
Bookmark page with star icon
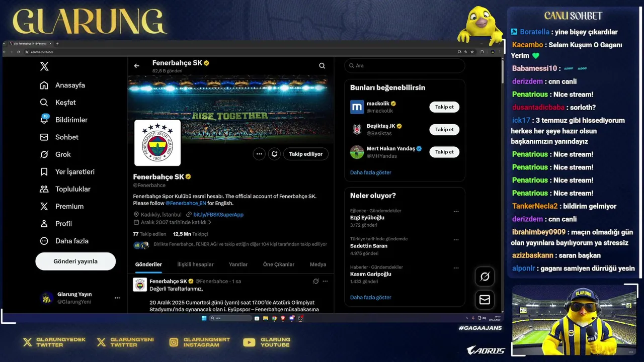(x=472, y=52)
